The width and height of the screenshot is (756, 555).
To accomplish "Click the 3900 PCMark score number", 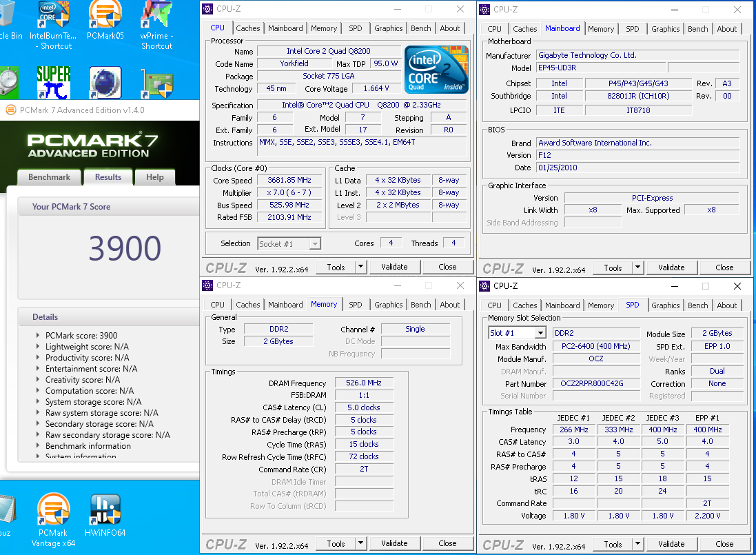I will [x=125, y=248].
